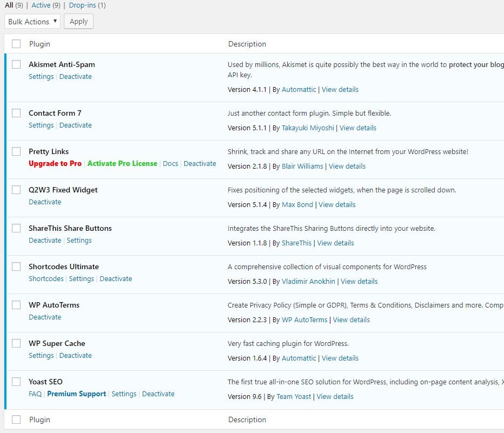Check the Q2W3 Fixed Widget checkbox
504x433 pixels.
16,190
